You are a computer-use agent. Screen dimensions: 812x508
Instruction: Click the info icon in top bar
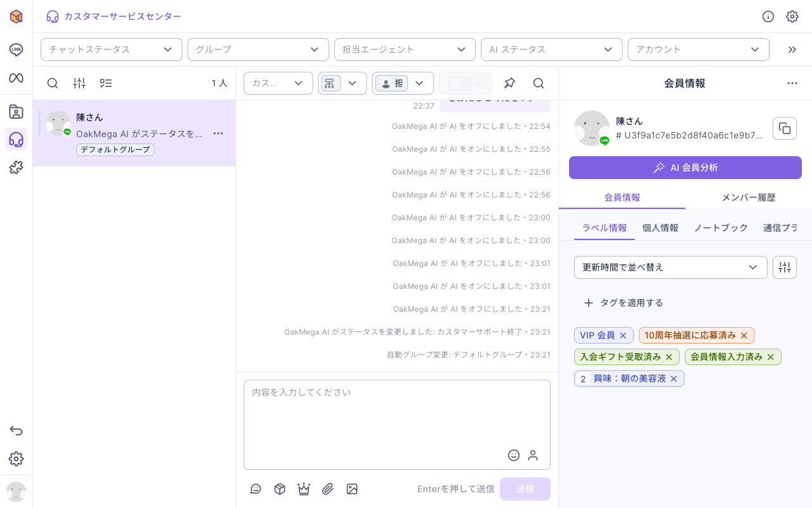click(x=768, y=17)
